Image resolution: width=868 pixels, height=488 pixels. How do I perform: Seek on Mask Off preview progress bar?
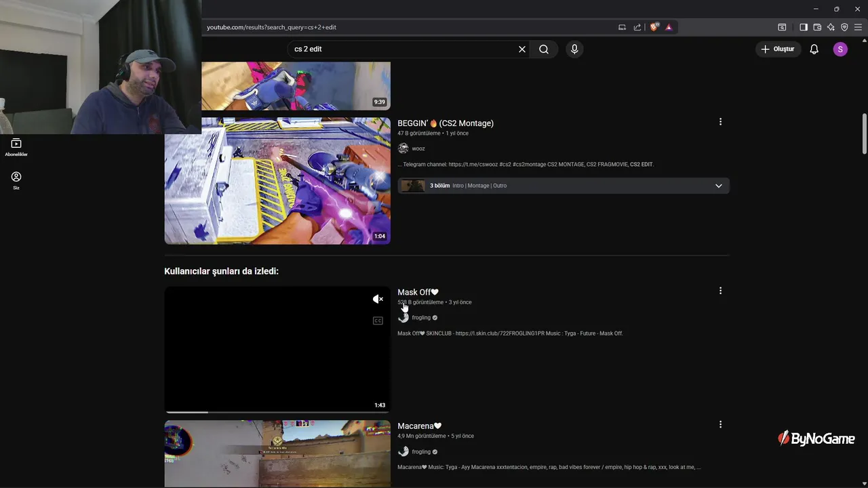point(277,411)
